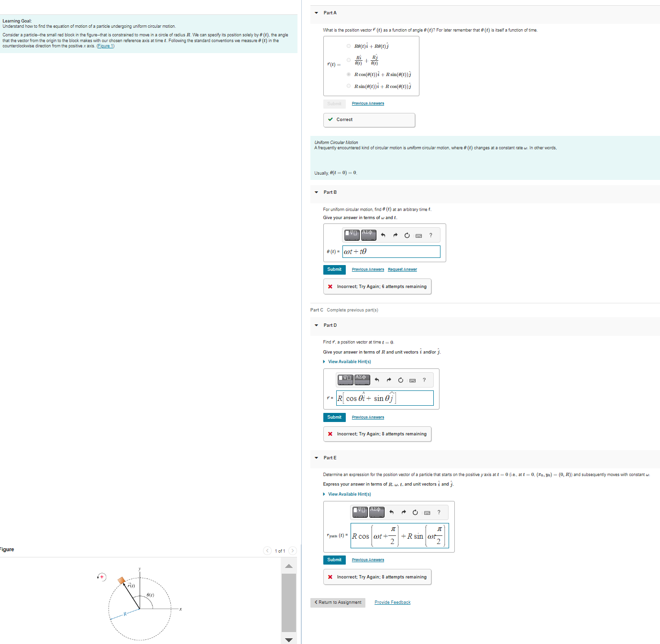The height and width of the screenshot is (644, 660).
Task: Select the Rθ(t)i + Rθ(t)j option
Action: [x=349, y=46]
